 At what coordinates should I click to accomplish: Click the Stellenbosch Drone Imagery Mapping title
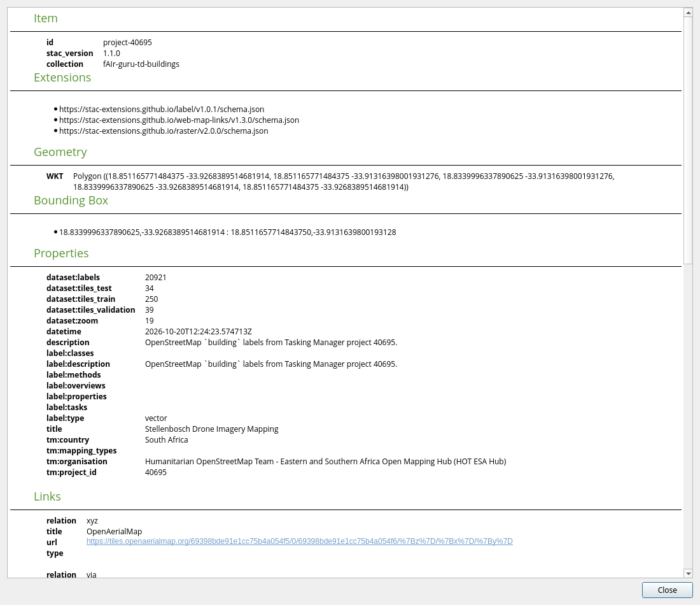(x=212, y=429)
